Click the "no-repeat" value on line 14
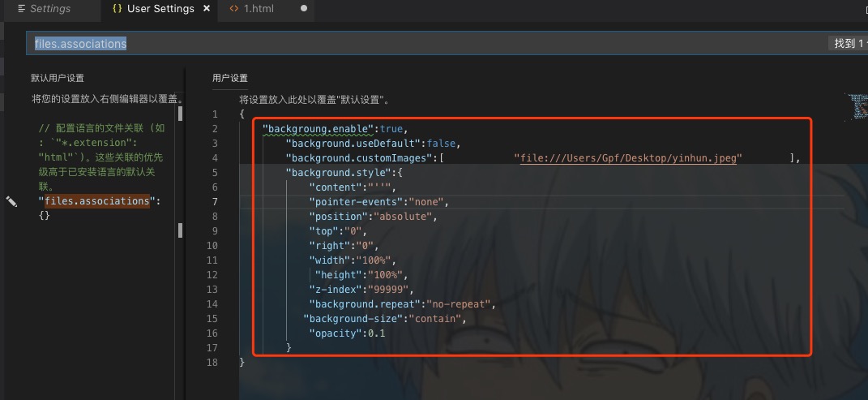The image size is (868, 400). click(x=463, y=304)
